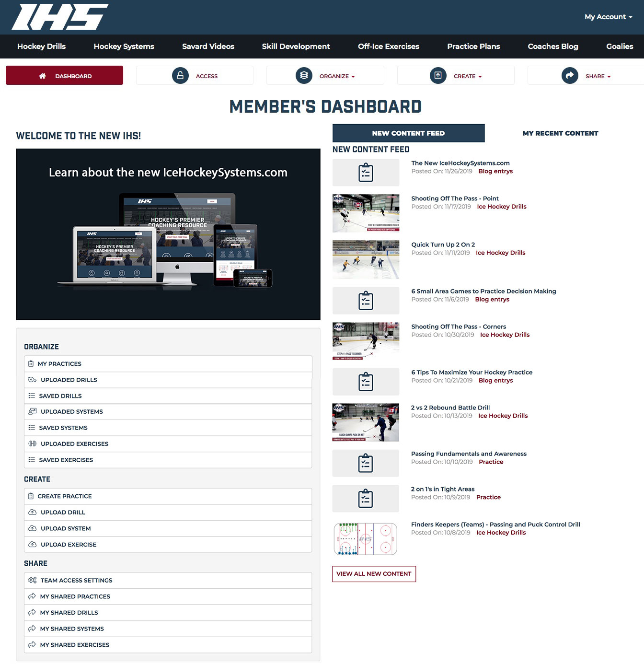This screenshot has height=665, width=644.
Task: Open the My Account dropdown
Action: click(x=608, y=17)
